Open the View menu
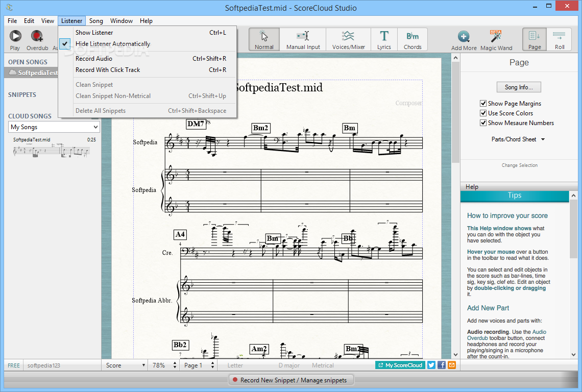This screenshot has height=392, width=582. [x=47, y=21]
